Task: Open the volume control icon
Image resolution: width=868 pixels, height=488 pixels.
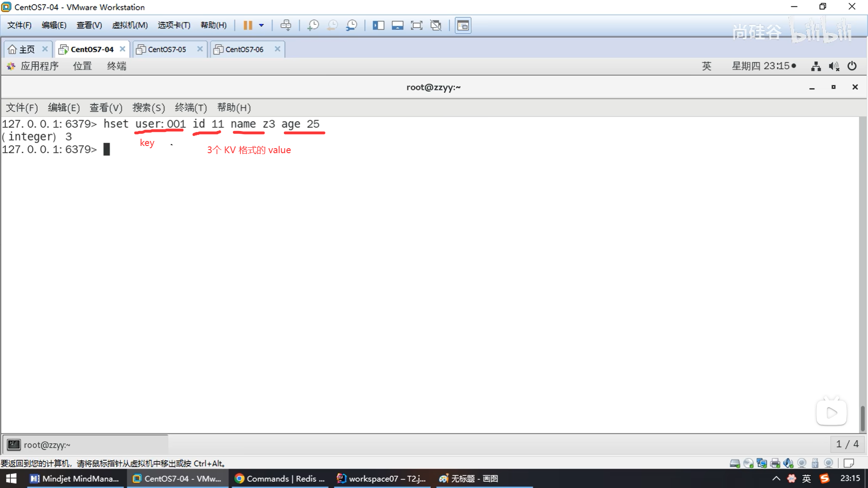Action: pyautogui.click(x=834, y=66)
